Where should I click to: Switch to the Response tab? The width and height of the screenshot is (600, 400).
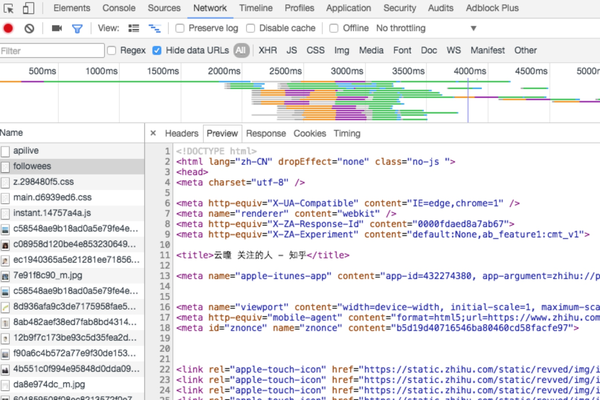coord(265,133)
